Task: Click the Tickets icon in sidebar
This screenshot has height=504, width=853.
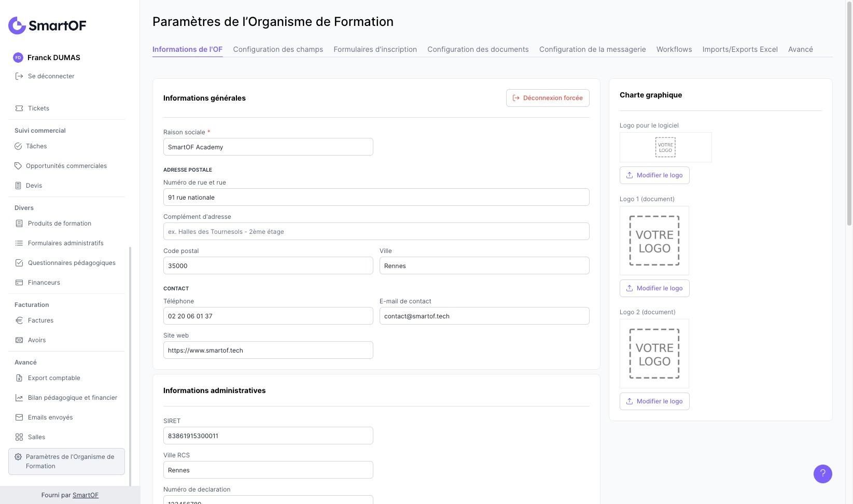Action: (x=19, y=108)
